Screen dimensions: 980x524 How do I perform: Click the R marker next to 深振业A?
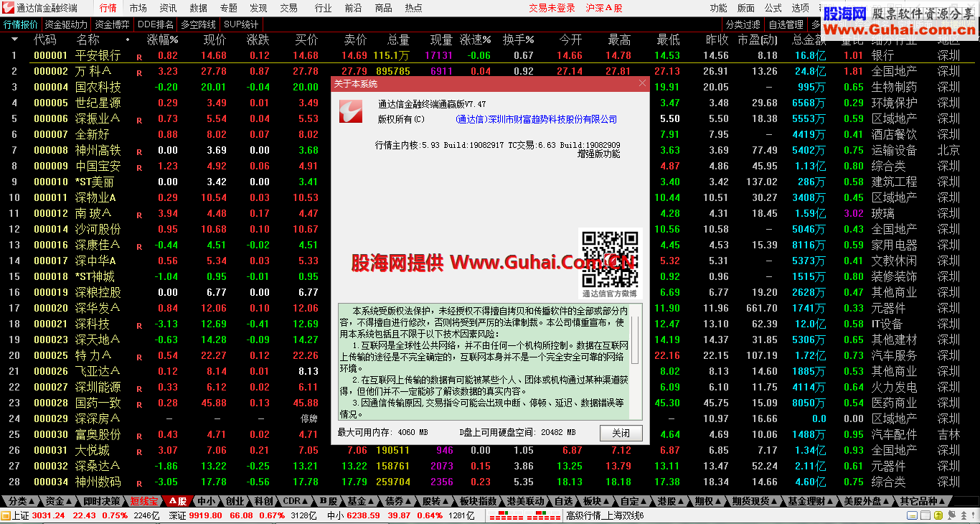coord(139,120)
